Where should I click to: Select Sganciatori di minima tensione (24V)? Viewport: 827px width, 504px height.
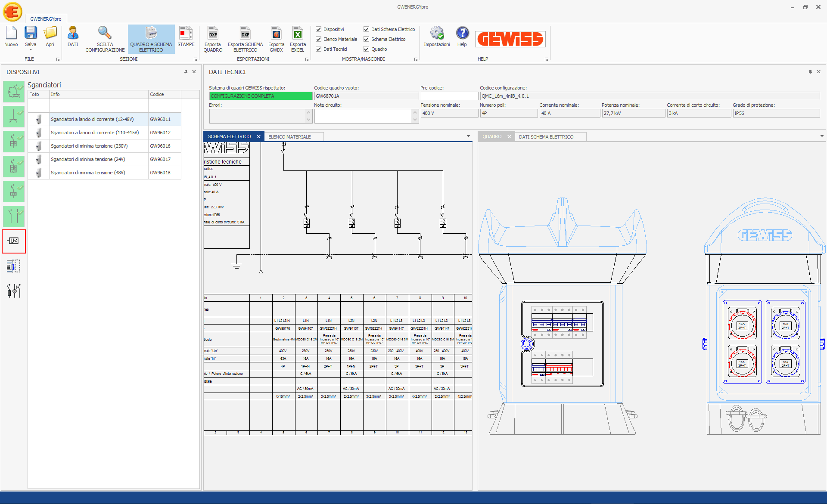click(x=105, y=159)
